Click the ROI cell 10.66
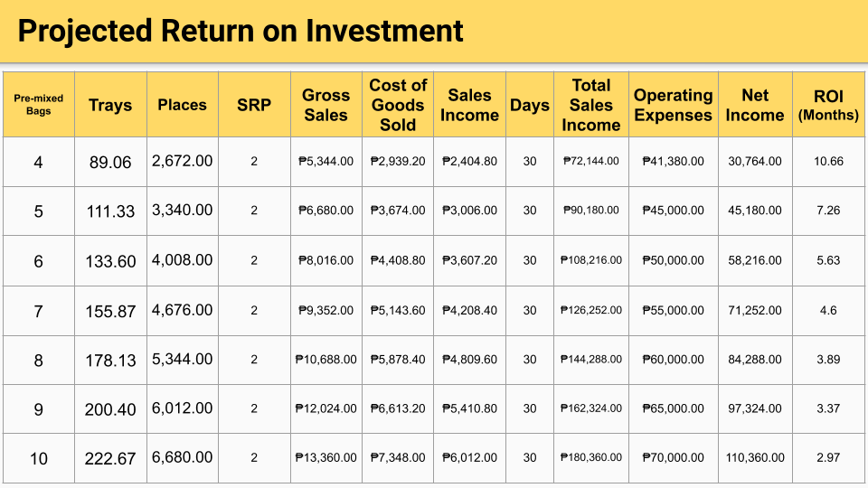868x488 pixels. 828,162
